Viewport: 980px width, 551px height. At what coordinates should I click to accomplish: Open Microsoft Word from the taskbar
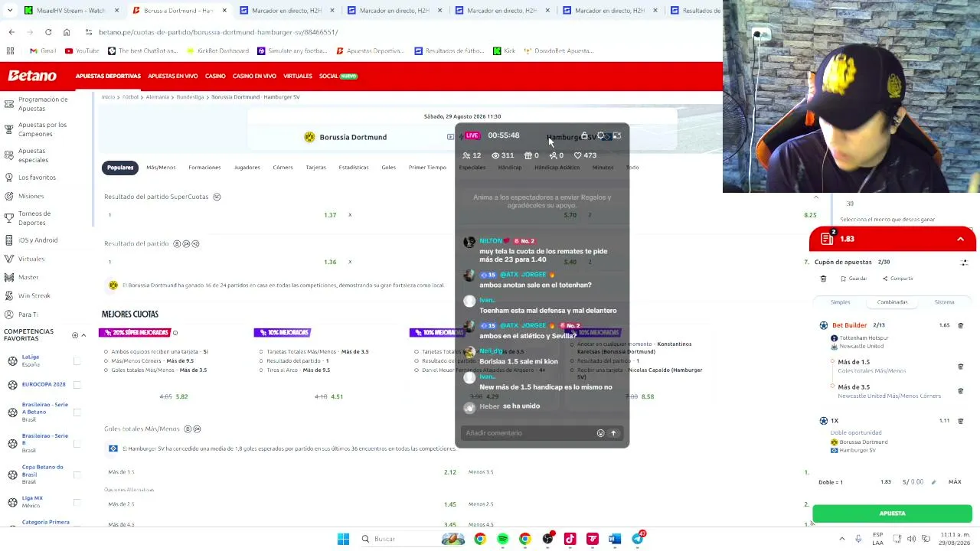click(x=615, y=539)
